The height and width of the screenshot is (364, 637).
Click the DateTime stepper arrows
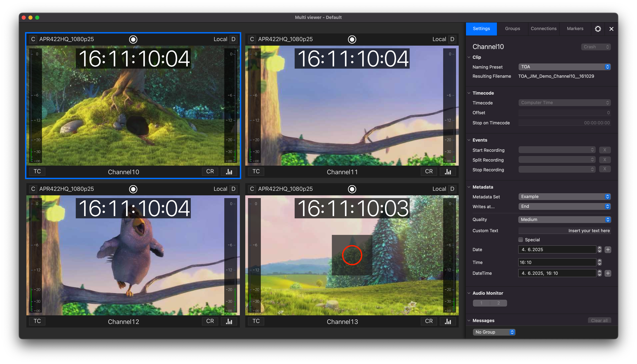[x=599, y=273]
